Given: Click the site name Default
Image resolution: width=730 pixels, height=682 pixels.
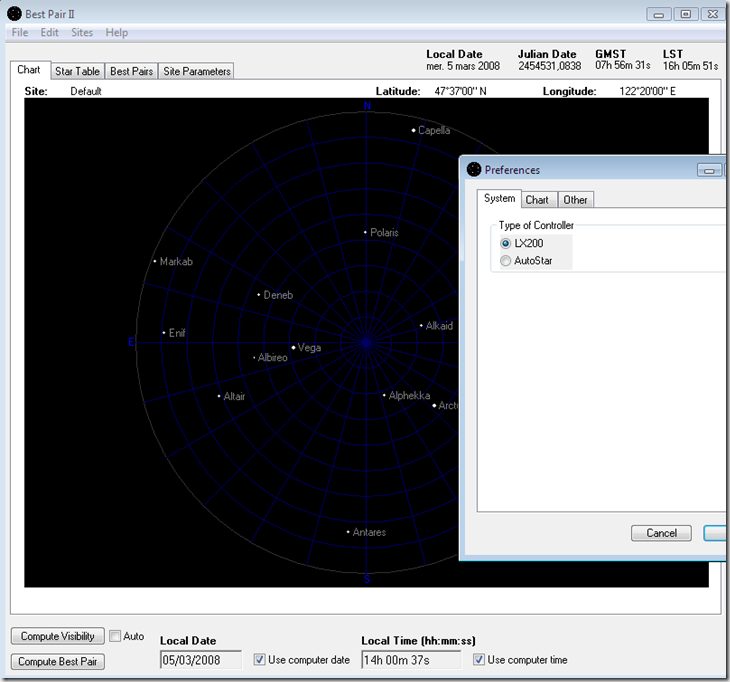Looking at the screenshot, I should pos(86,91).
